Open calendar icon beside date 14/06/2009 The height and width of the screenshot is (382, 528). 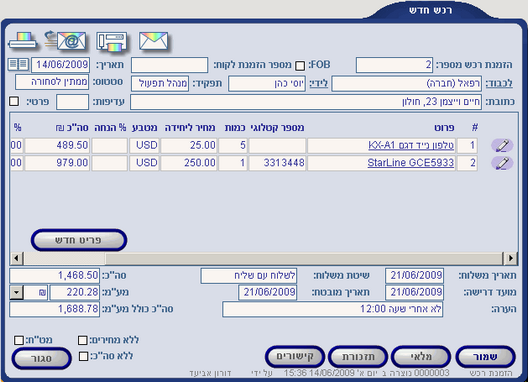click(x=19, y=64)
